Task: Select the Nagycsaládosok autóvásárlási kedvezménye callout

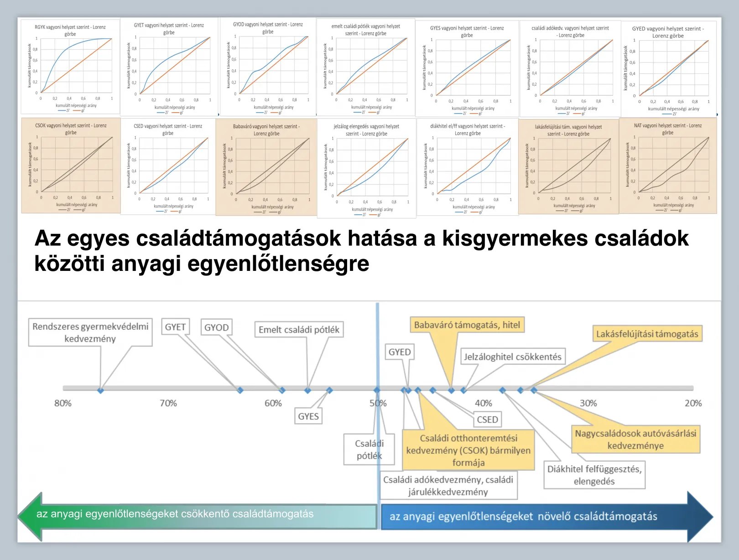Action: [635, 439]
